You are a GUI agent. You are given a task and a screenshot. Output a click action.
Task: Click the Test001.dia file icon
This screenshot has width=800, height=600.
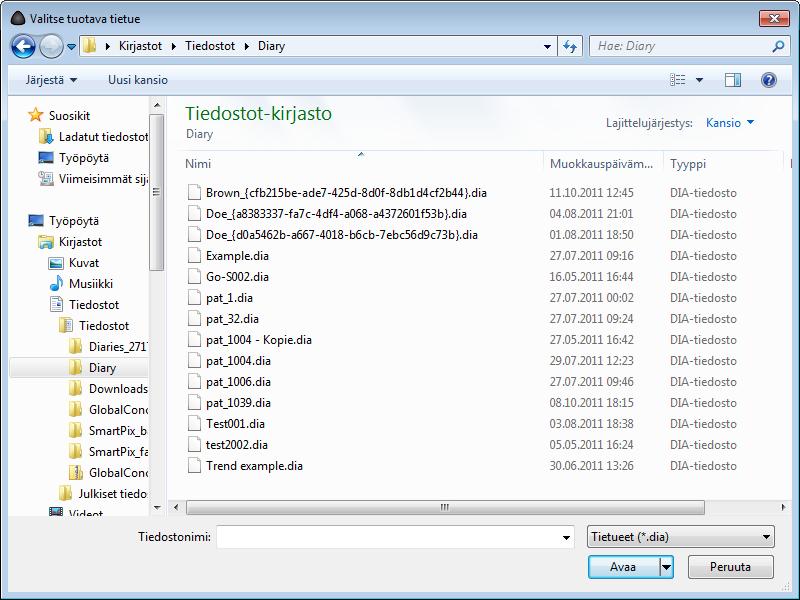[194, 423]
